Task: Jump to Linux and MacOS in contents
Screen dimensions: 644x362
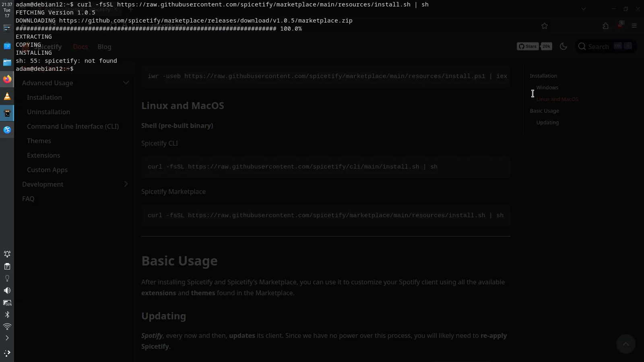Action: coord(557,99)
